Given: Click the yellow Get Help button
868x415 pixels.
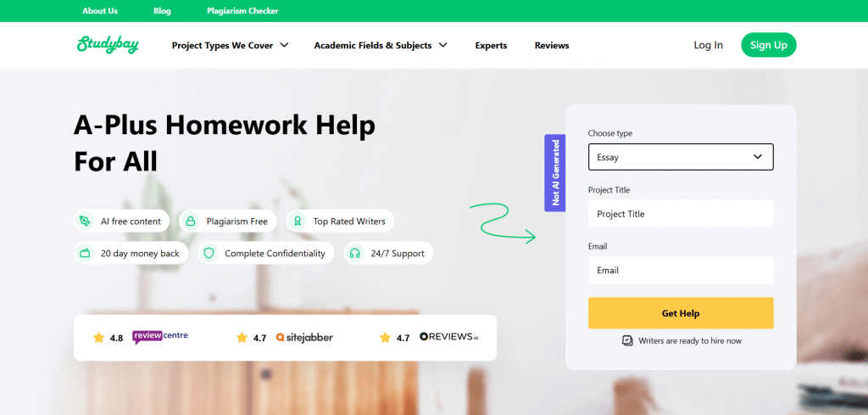Looking at the screenshot, I should click(681, 313).
